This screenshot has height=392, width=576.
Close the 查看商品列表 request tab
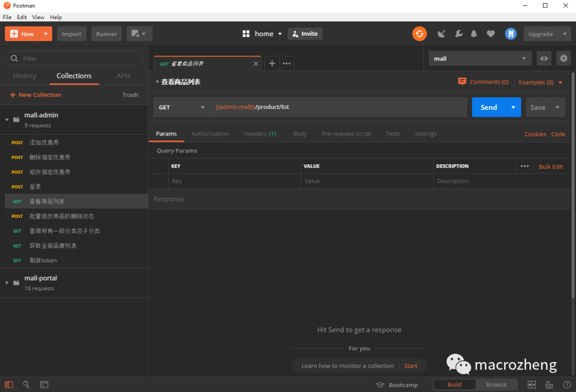(x=255, y=63)
